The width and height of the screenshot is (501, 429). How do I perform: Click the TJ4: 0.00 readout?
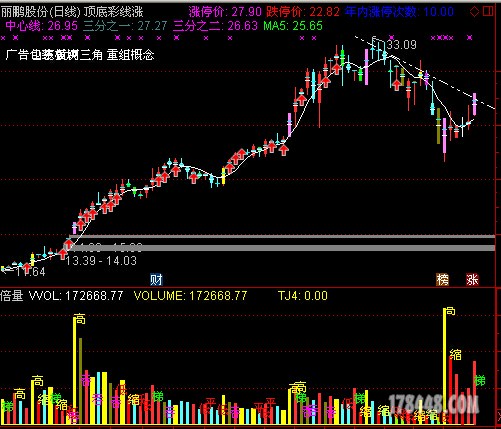coord(303,296)
